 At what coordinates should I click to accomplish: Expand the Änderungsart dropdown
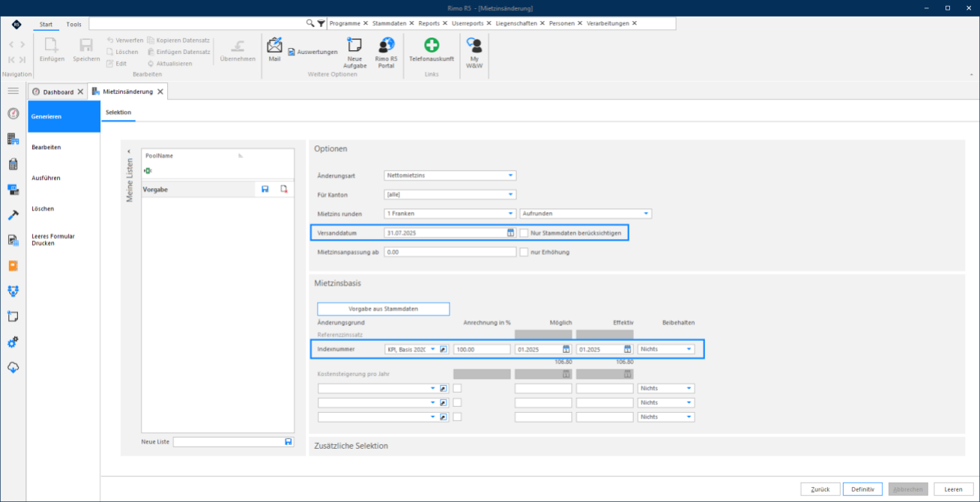point(510,175)
